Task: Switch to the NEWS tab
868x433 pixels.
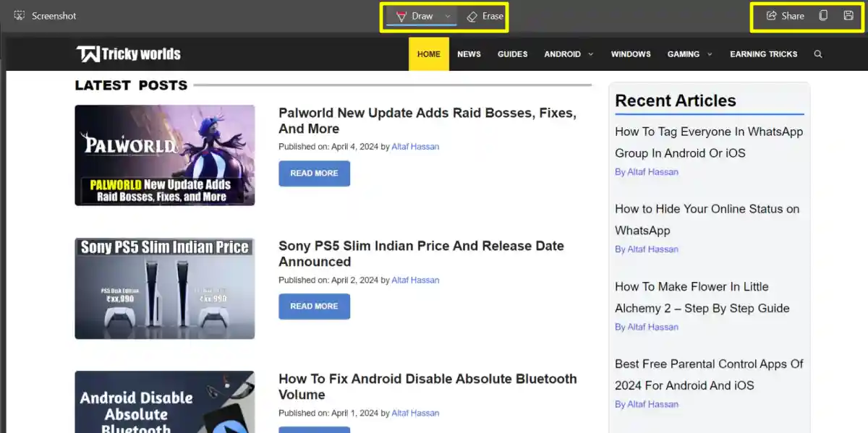Action: click(x=469, y=53)
